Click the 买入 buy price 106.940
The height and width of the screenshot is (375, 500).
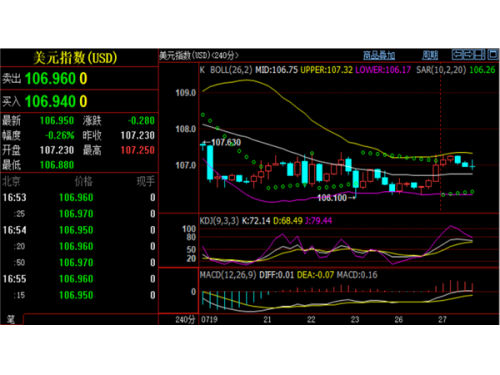coord(50,101)
